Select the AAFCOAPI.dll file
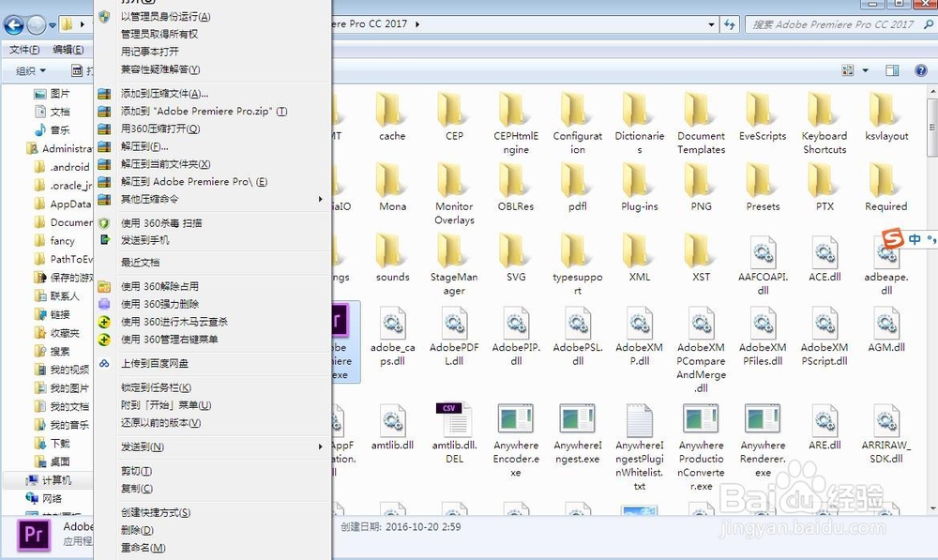This screenshot has width=938, height=560. tap(763, 265)
